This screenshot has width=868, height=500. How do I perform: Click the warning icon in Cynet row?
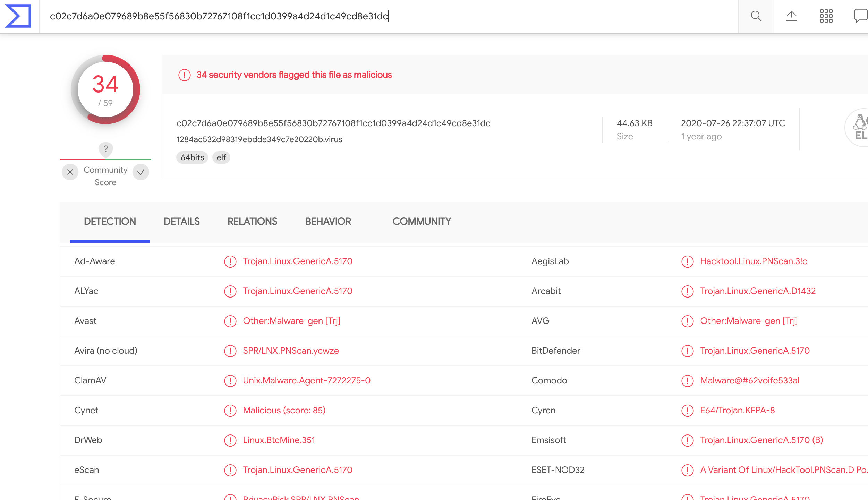(x=230, y=411)
